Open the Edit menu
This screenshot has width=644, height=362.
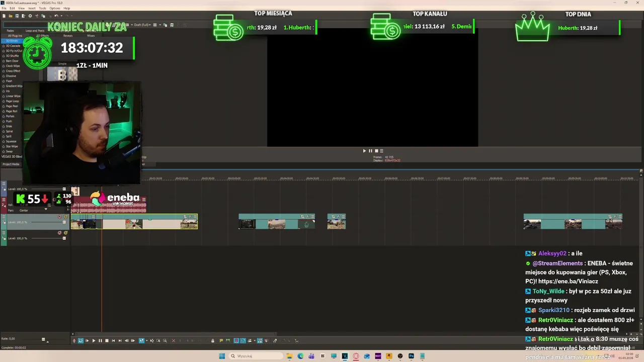click(12, 8)
